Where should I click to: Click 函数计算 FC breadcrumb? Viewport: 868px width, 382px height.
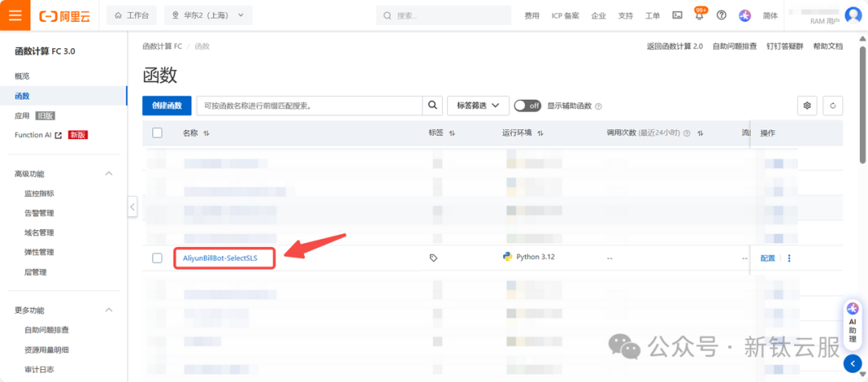[x=162, y=47]
